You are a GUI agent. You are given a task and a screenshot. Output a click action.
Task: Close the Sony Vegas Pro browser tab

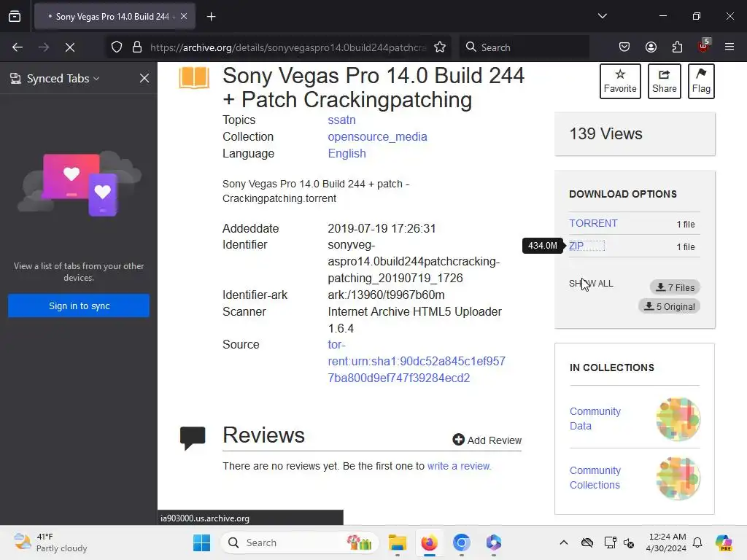pos(184,16)
